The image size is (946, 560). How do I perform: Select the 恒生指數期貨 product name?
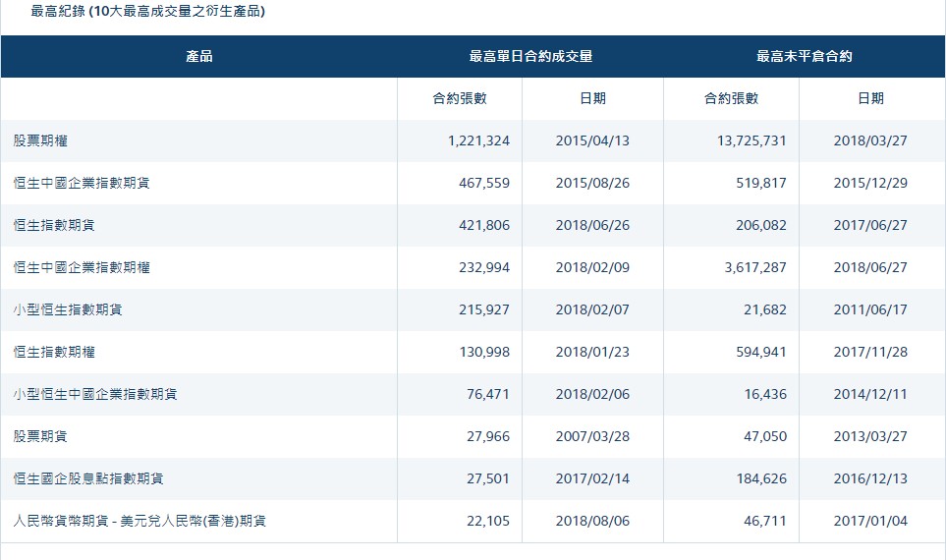pyautogui.click(x=54, y=225)
